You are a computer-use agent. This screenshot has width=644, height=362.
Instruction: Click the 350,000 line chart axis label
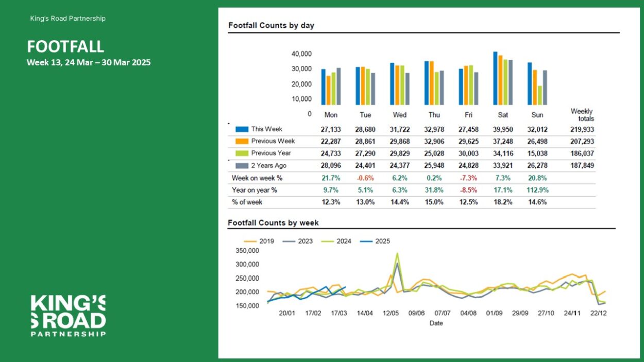tap(246, 251)
